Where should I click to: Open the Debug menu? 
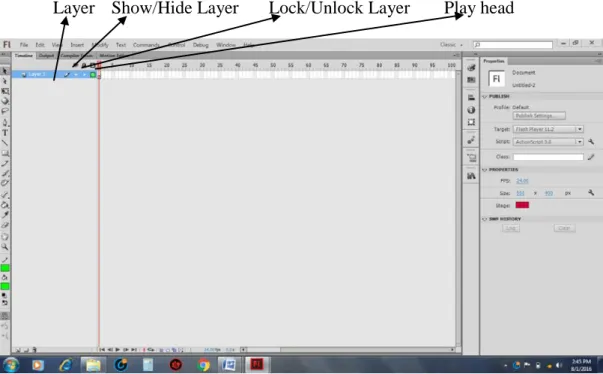tap(200, 45)
